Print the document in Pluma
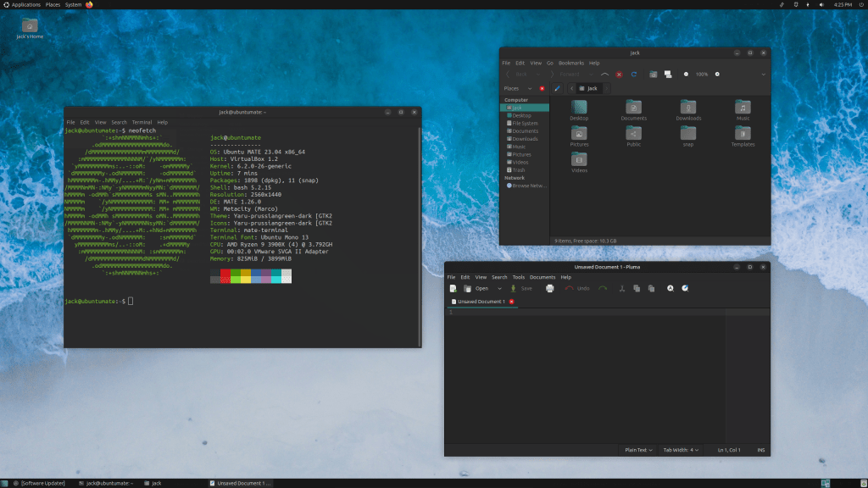 (549, 289)
